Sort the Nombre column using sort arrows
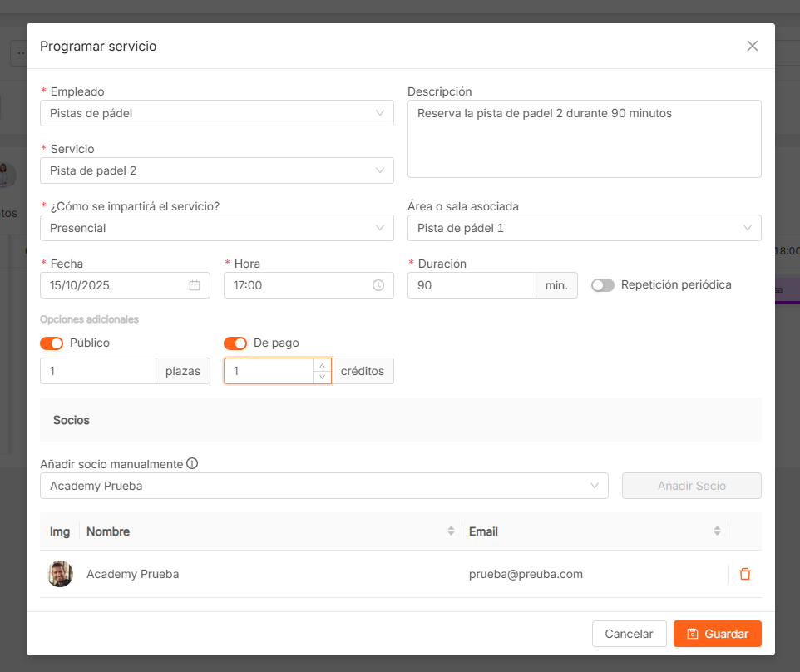The image size is (800, 672). (x=451, y=531)
